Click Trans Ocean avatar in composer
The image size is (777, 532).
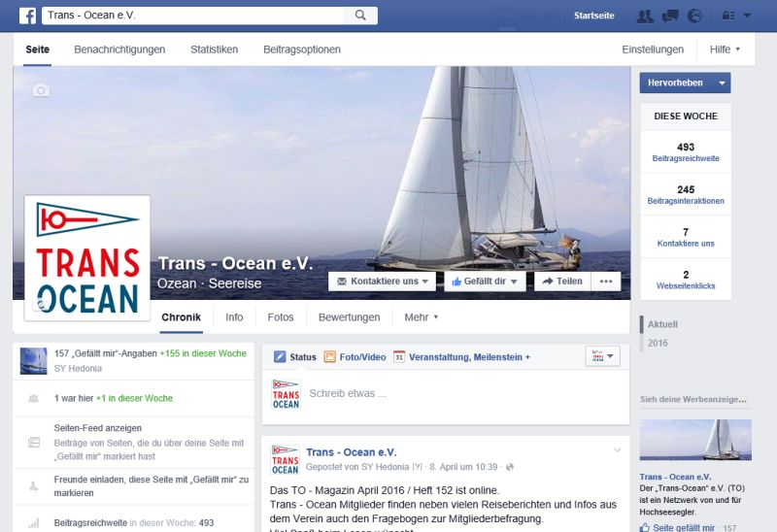[286, 394]
